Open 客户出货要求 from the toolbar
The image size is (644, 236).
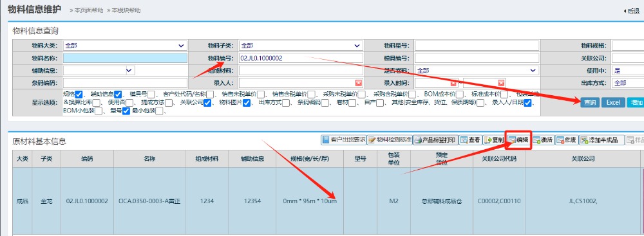343,140
